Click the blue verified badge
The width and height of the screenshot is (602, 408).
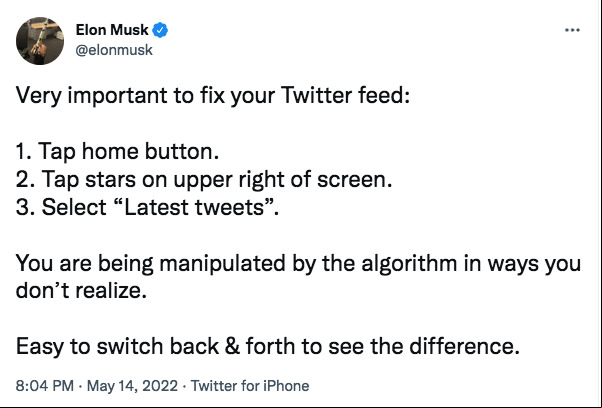[x=160, y=30]
